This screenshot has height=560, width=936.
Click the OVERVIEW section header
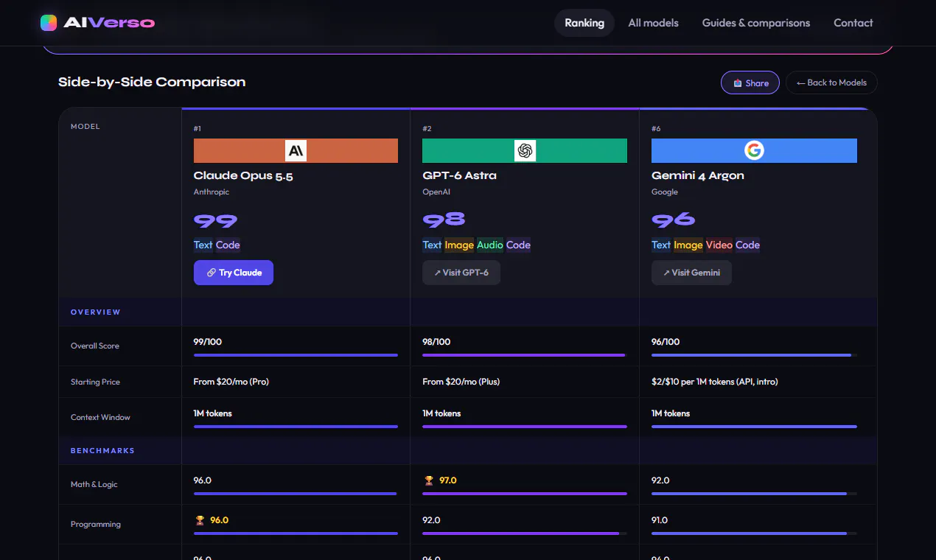(x=96, y=312)
